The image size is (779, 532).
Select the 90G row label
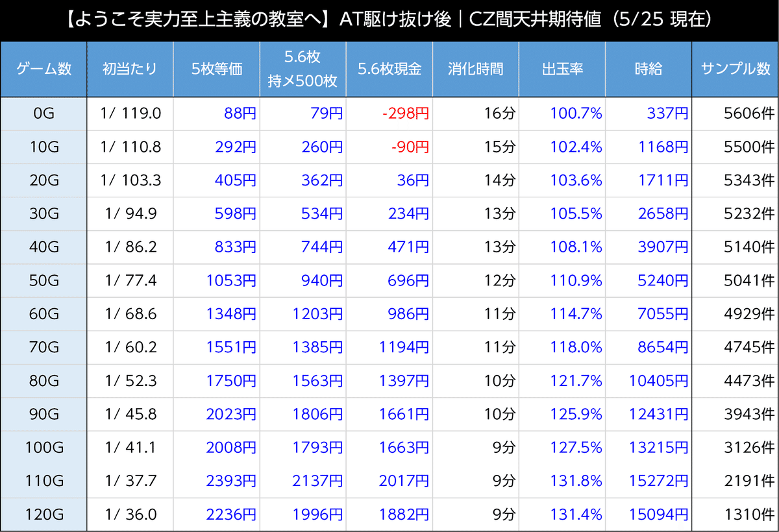tap(43, 415)
